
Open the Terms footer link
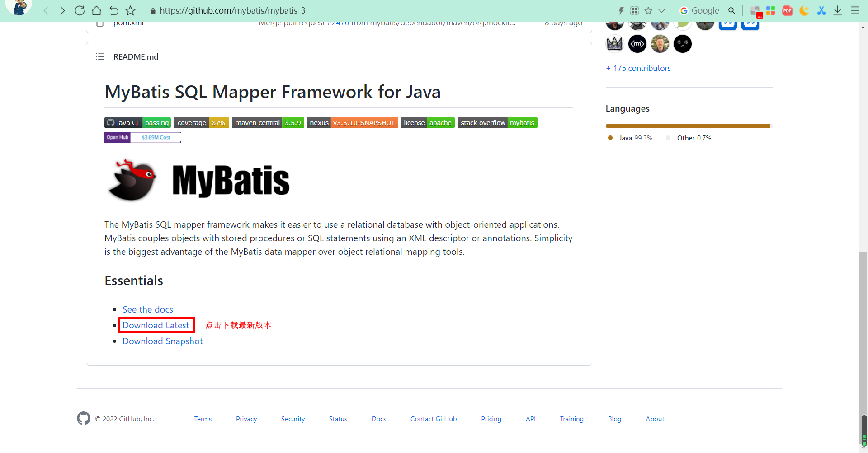click(203, 419)
